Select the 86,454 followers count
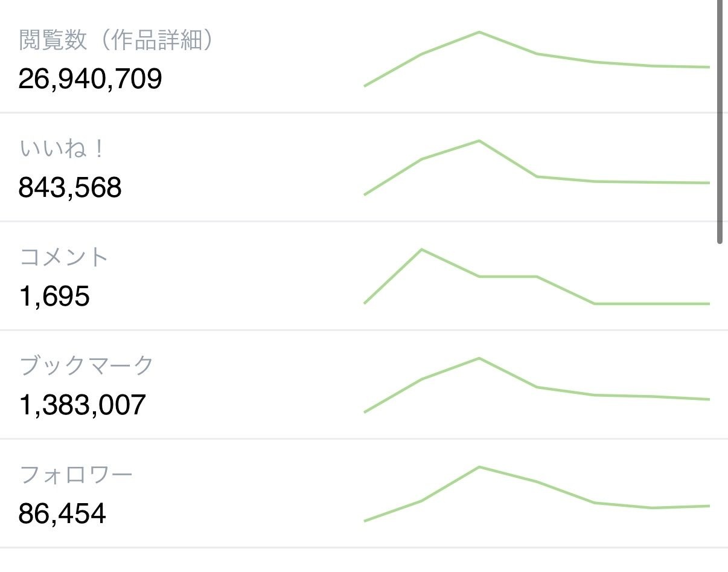The width and height of the screenshot is (728, 572). coord(62,514)
